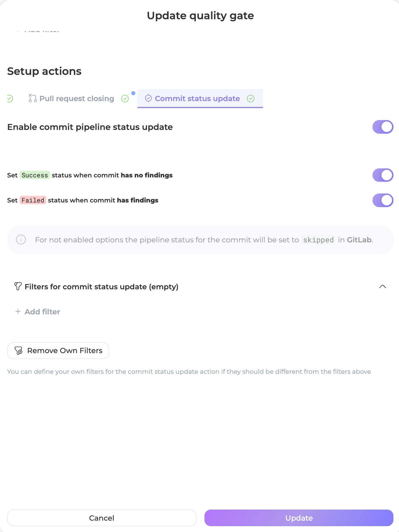Switch to the Pull request closing tab
Viewport: 399px width, 532px height.
pyautogui.click(x=76, y=99)
